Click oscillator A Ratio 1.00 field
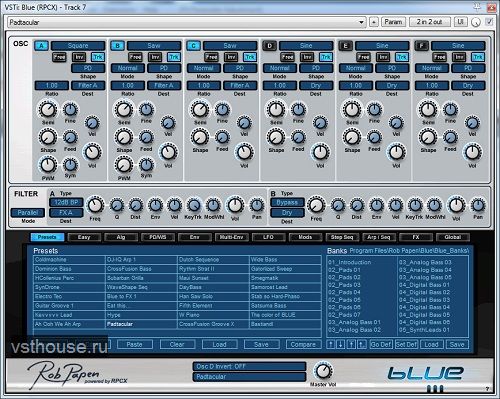 click(x=52, y=85)
